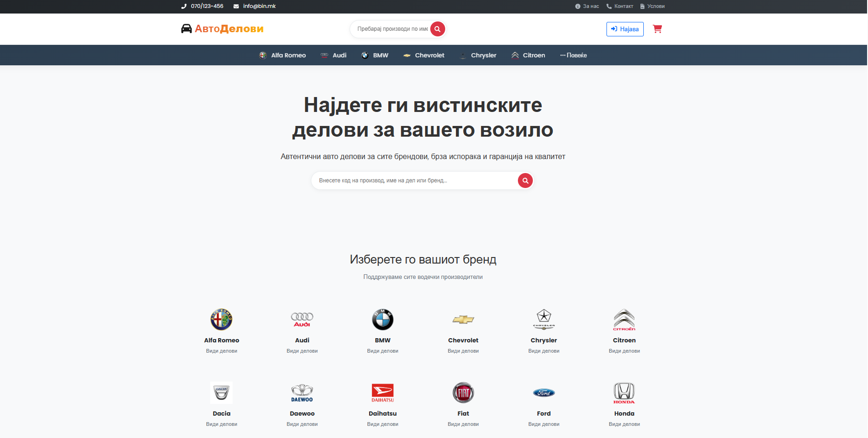Click the Citroen chevron logo
This screenshot has width=868, height=438.
click(624, 320)
